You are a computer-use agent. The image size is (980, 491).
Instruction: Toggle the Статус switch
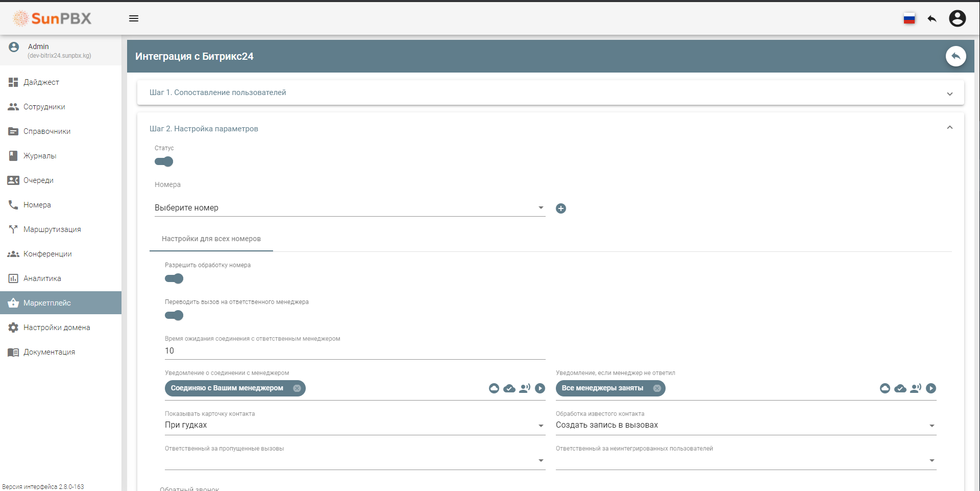point(164,162)
